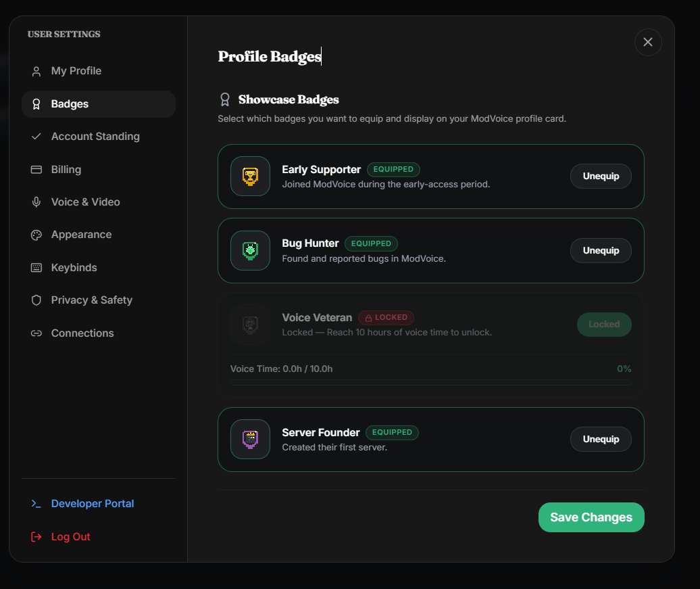
Task: Click the red LOCKED tag on Voice Veteran
Action: 386,318
